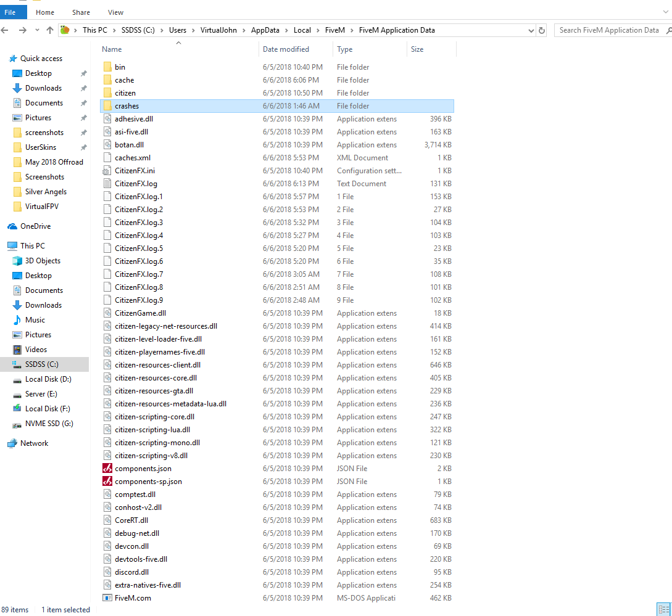Go up one folder level arrow
The width and height of the screenshot is (672, 616).
point(50,30)
